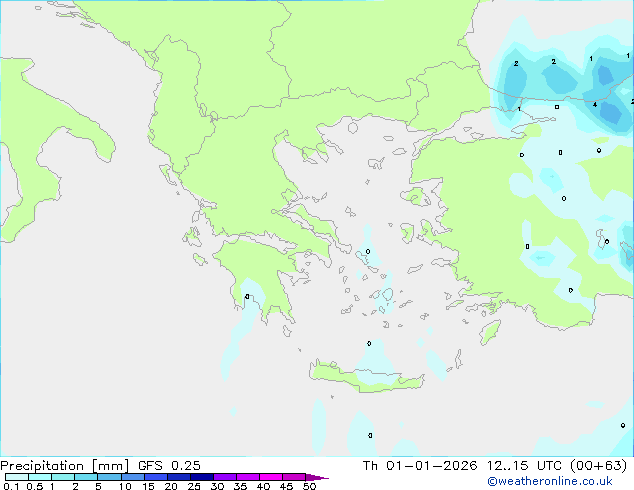Click the '45' legend scale label
This screenshot has width=634, height=490.
tap(286, 486)
